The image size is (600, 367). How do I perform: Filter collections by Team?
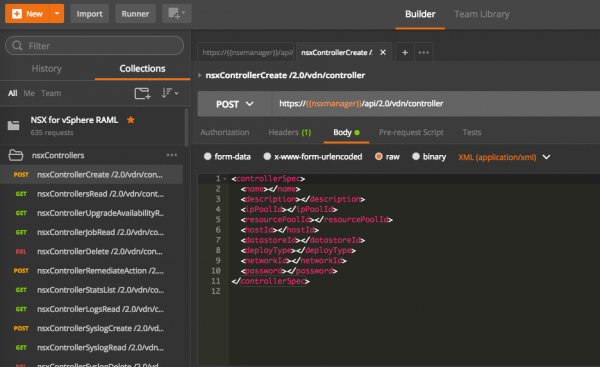click(x=51, y=93)
